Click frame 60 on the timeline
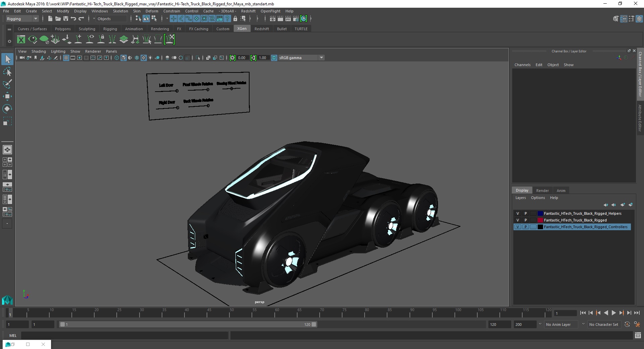Viewport: 644px width, 349px height. [x=277, y=313]
